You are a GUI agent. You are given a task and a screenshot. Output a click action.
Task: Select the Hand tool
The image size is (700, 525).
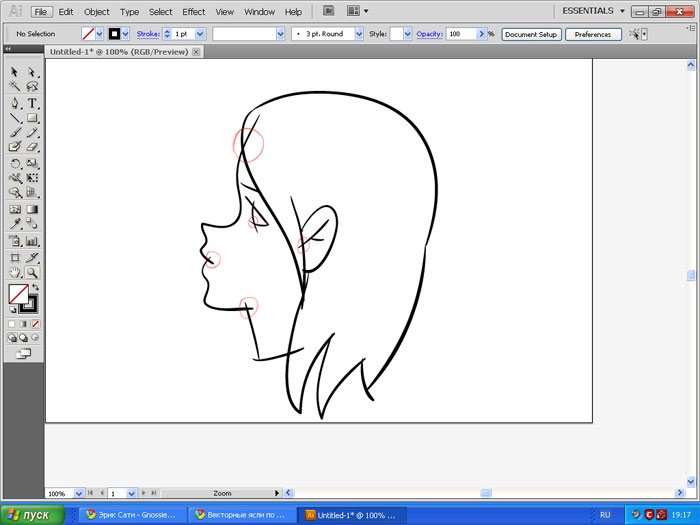(15, 272)
